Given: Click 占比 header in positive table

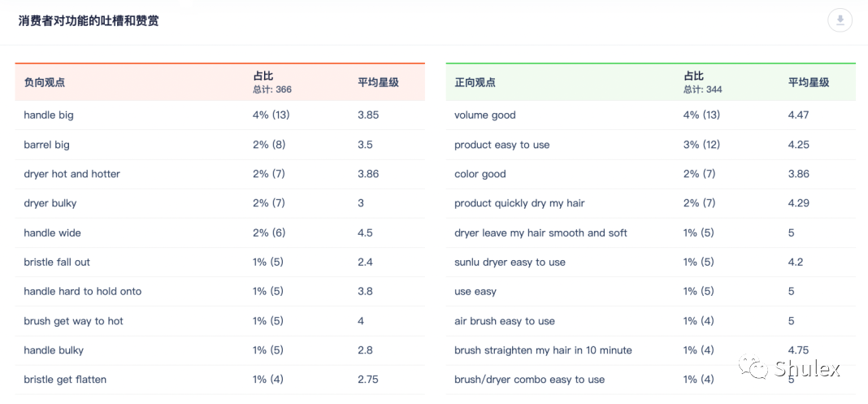Looking at the screenshot, I should click(693, 76).
